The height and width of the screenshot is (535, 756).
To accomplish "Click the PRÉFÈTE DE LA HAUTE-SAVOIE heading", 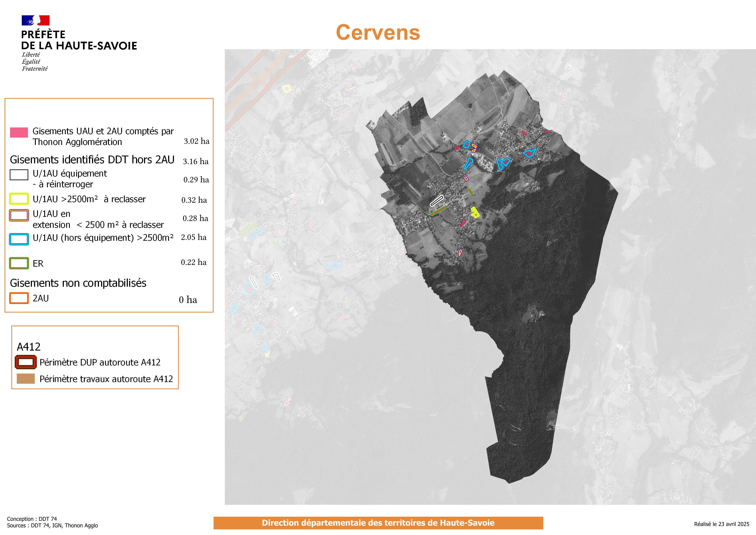I will pos(79,40).
